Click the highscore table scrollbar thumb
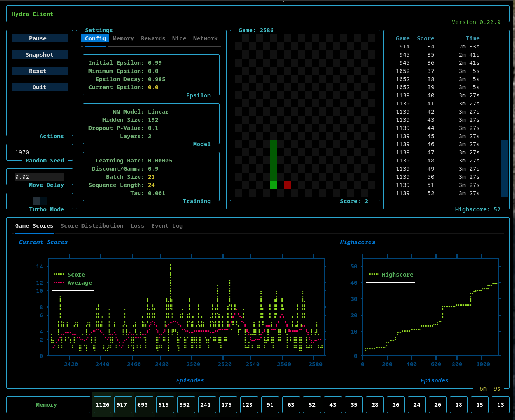 [504, 168]
